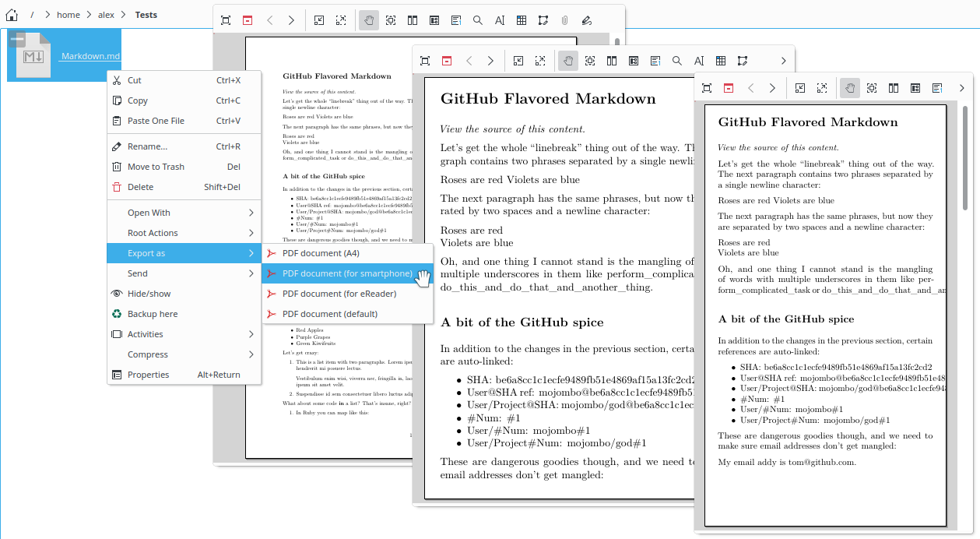Select zoom-area tool in leftmost preview toolbar
The image size is (980, 539).
391,20
